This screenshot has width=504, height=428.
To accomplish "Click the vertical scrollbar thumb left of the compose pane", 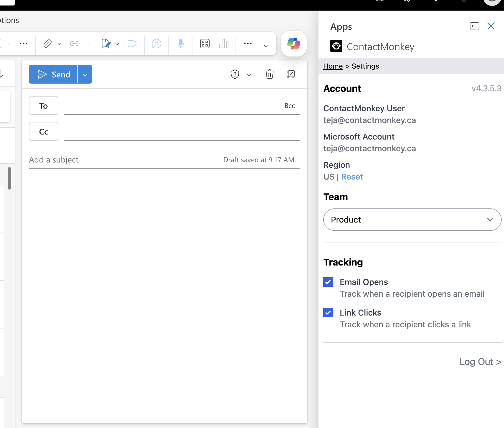I will (9, 178).
